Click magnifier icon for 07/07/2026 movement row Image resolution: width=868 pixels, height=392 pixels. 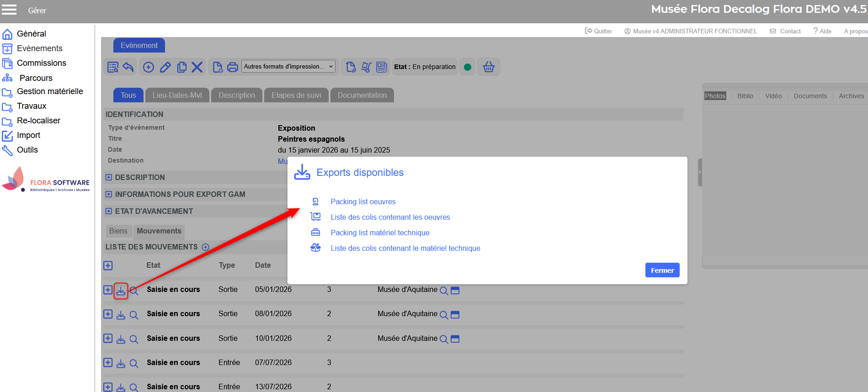click(x=133, y=363)
